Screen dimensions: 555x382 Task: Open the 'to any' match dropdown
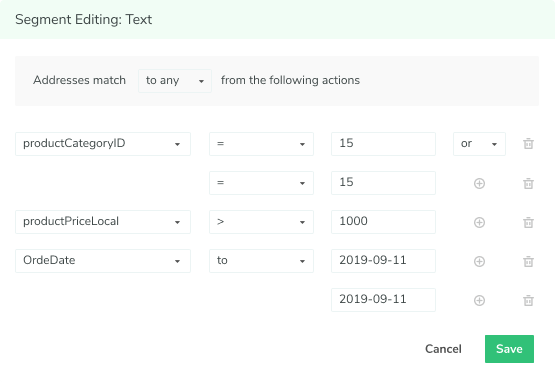coord(175,81)
